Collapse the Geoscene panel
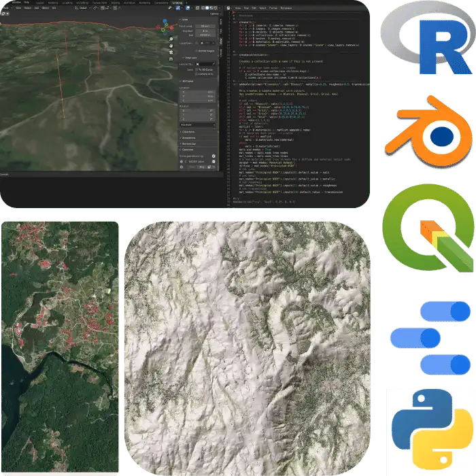The height and width of the screenshot is (476, 476). [x=186, y=150]
